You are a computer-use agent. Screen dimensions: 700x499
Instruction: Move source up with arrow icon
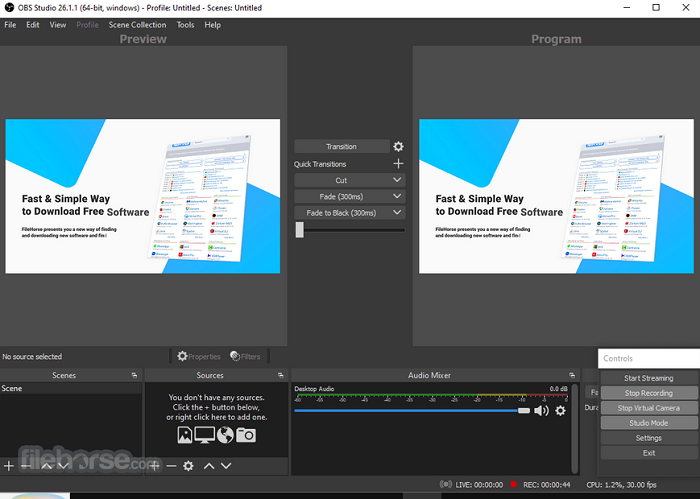[x=209, y=466]
